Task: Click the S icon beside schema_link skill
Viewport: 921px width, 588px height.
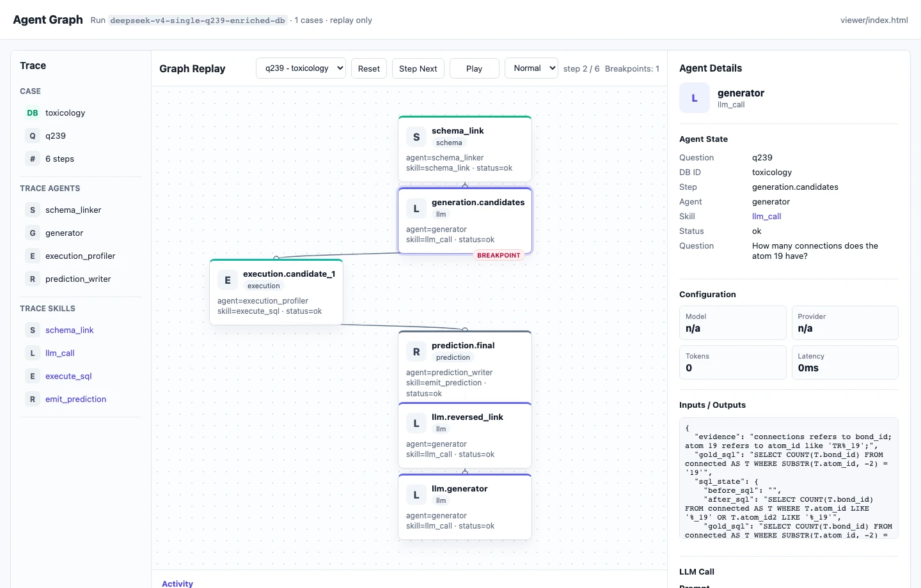Action: (33, 330)
